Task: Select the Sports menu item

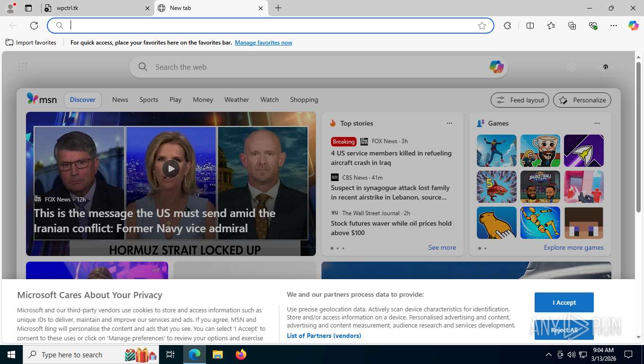Action: (149, 100)
